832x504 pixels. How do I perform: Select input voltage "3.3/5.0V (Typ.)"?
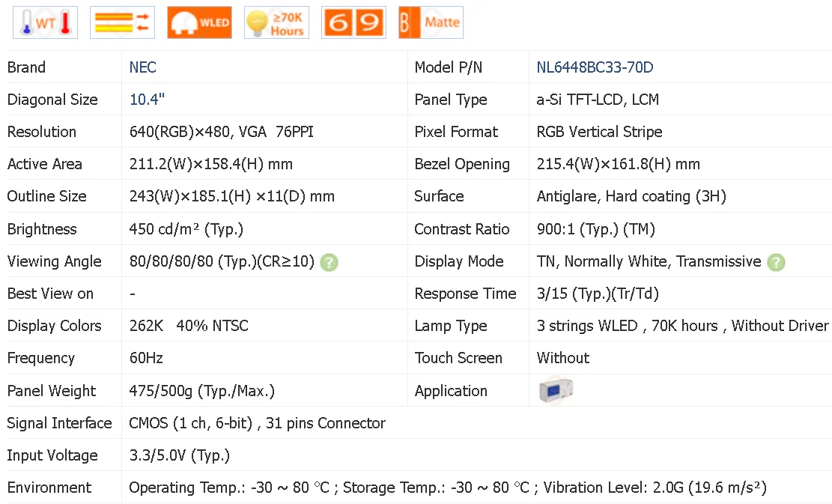tap(179, 456)
